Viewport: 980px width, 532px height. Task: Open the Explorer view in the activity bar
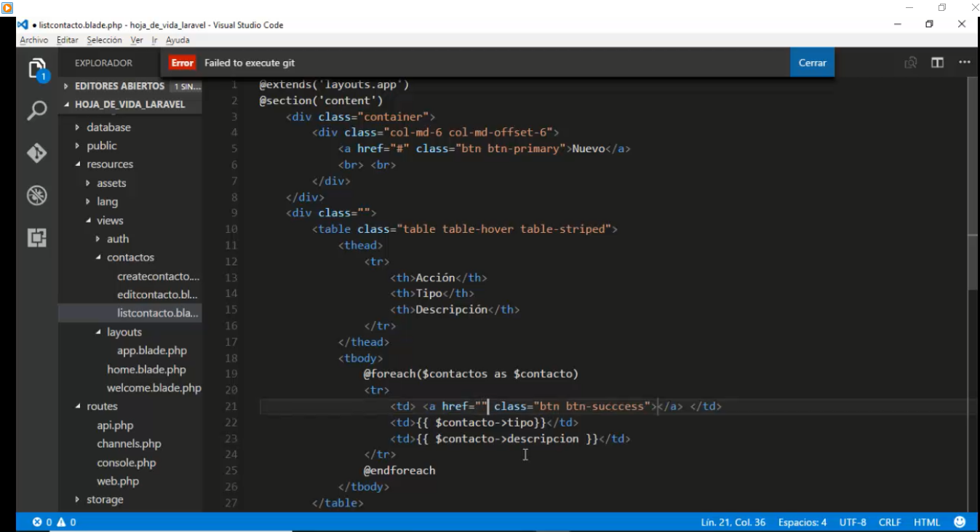(36, 64)
